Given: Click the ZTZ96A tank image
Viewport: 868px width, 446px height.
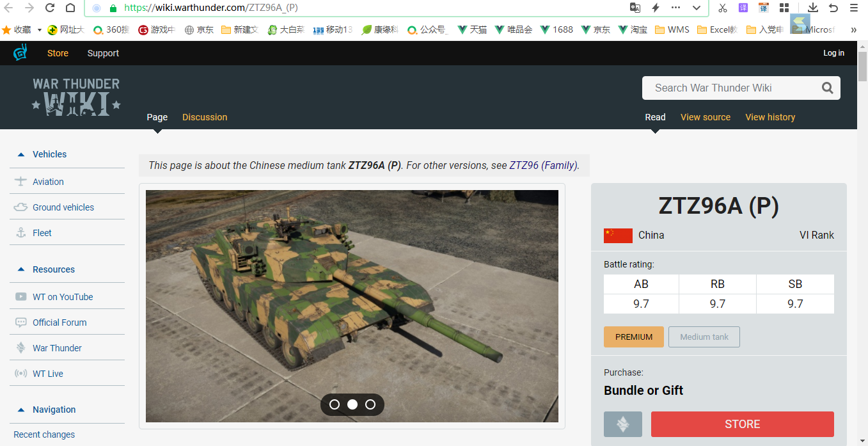Looking at the screenshot, I should tap(352, 306).
